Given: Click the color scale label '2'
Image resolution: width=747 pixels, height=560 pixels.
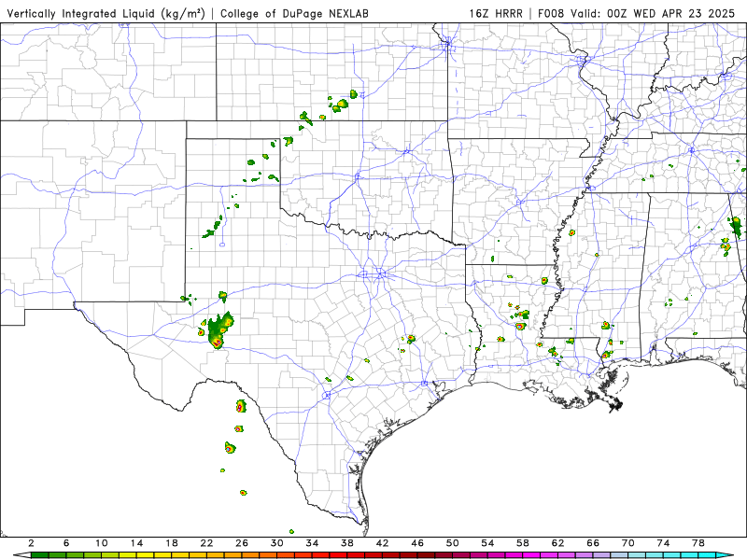Looking at the screenshot, I should pos(31,543).
